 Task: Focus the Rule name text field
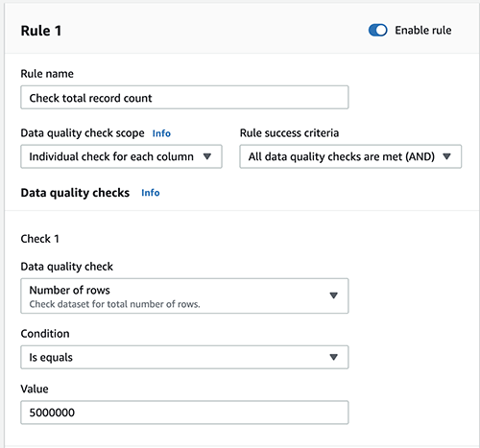pos(184,98)
